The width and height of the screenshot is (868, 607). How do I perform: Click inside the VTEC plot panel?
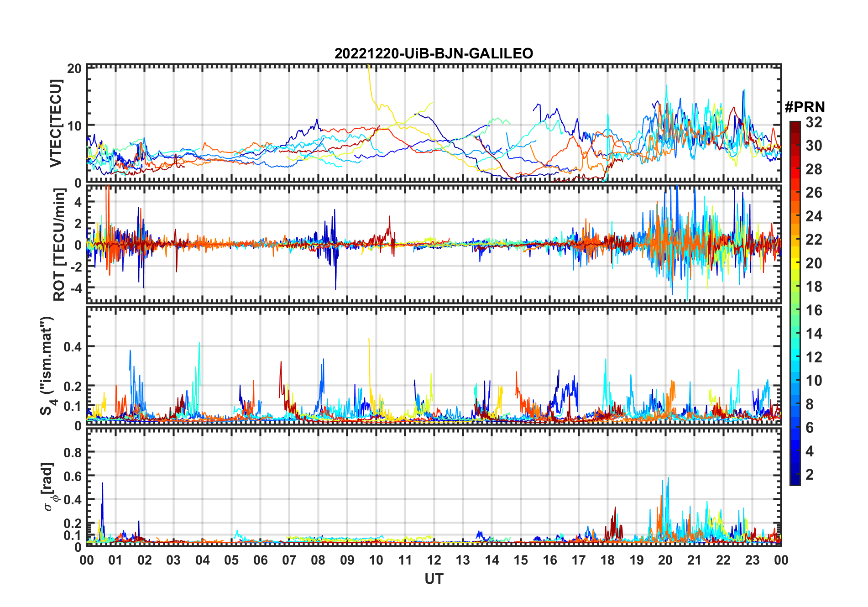click(434, 123)
